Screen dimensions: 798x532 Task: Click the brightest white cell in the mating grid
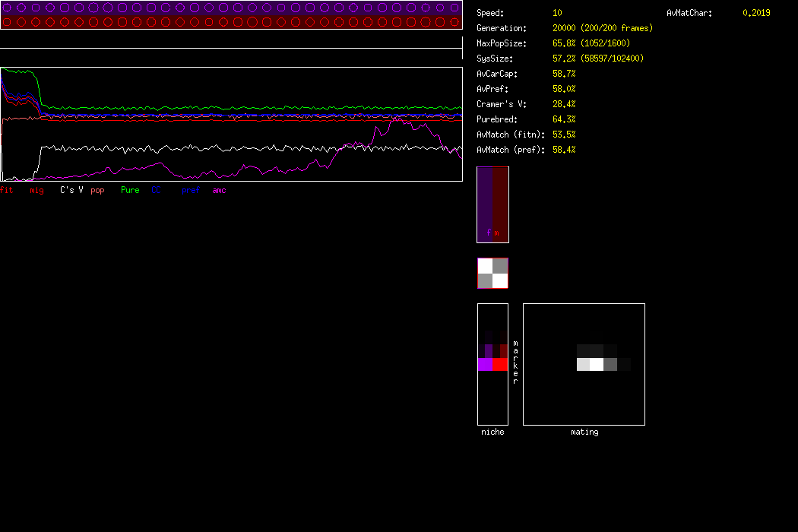tap(597, 365)
